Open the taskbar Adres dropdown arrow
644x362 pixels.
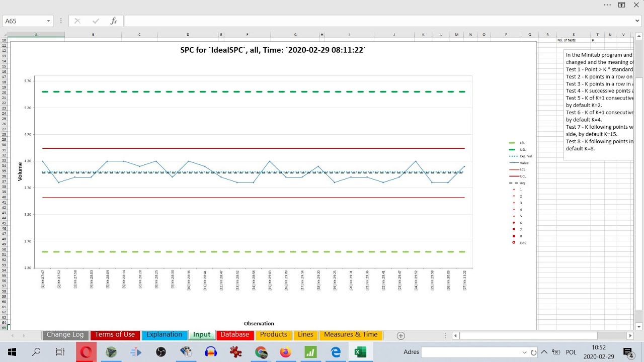click(x=525, y=352)
